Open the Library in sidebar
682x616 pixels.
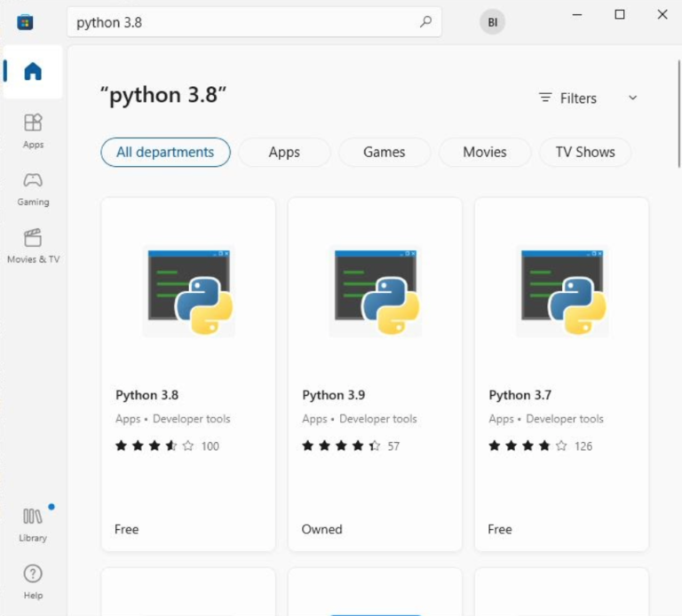[33, 524]
